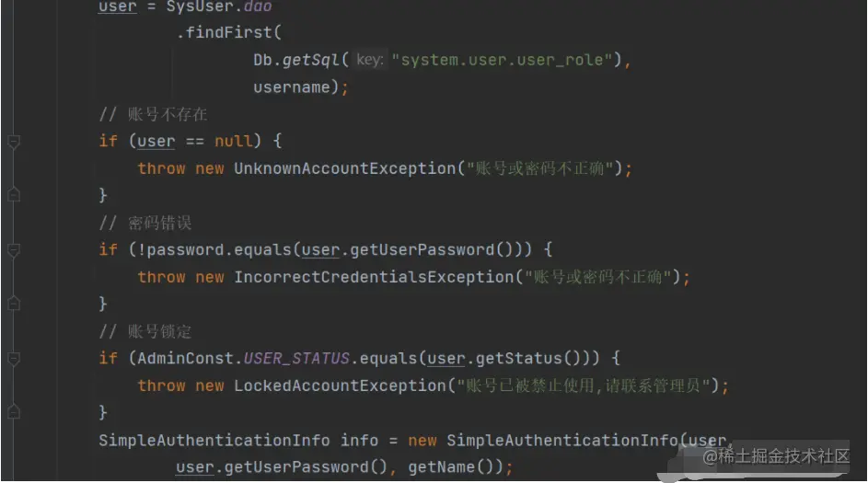Screen dimensions: 868x483
Task: Place cursor on LockedAccountException class name
Action: click(x=340, y=385)
